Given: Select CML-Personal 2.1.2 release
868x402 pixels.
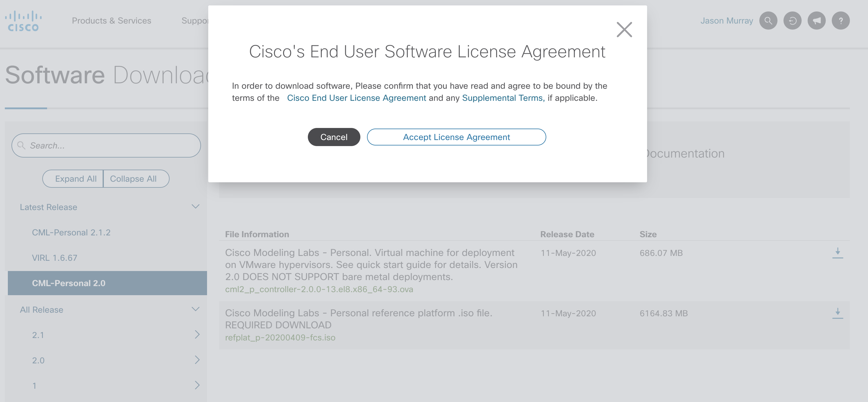Looking at the screenshot, I should (71, 232).
